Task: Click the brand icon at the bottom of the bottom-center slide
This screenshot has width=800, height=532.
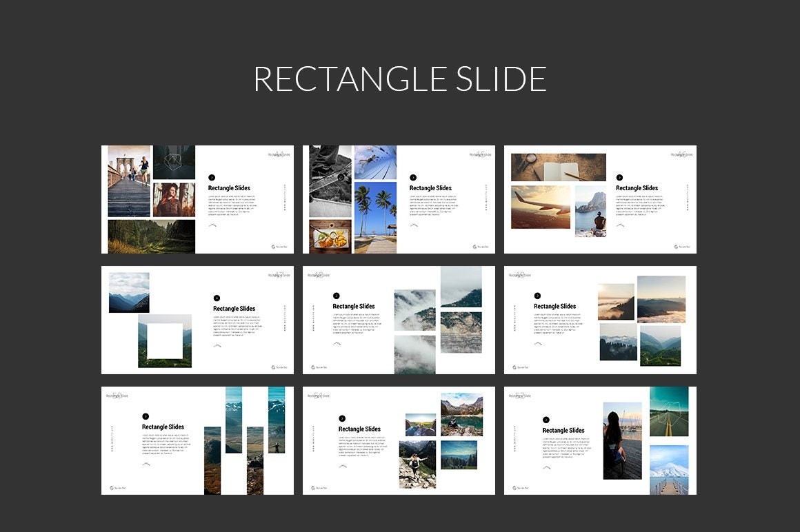Action: point(312,487)
